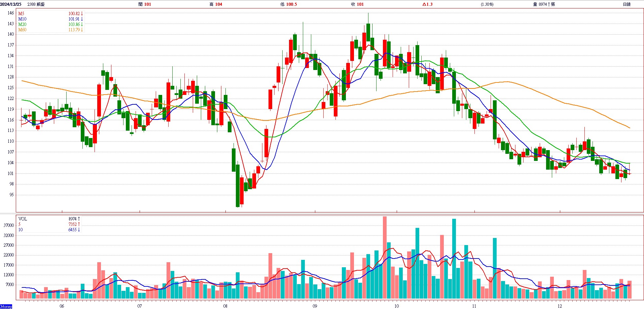Click the 收 101 closing price field
644x309 pixels.
point(357,4)
